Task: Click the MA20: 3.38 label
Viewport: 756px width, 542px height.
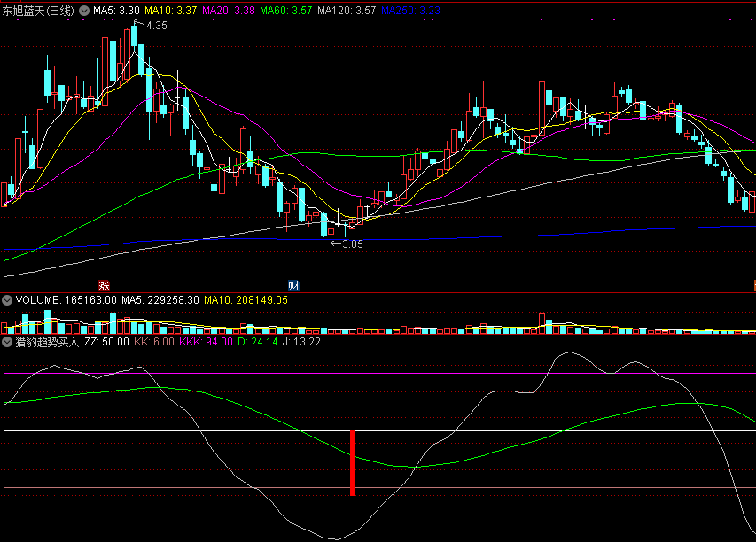Action: coord(229,11)
